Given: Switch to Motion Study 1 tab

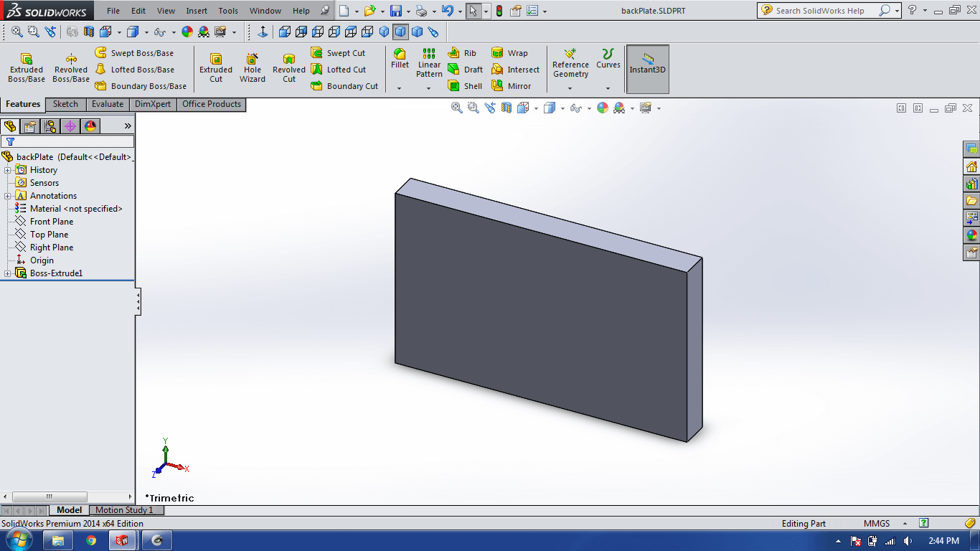Looking at the screenshot, I should 124,510.
